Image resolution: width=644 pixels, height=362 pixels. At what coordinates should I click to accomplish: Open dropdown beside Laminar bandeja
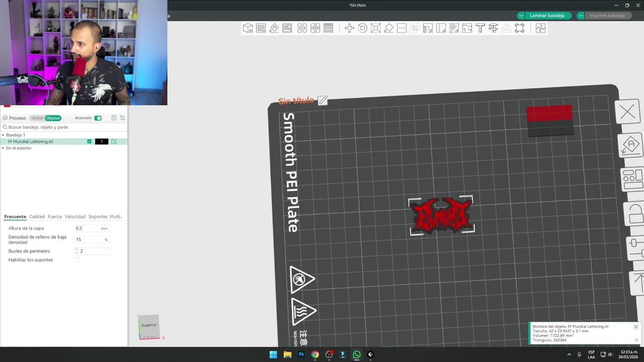[x=521, y=16]
